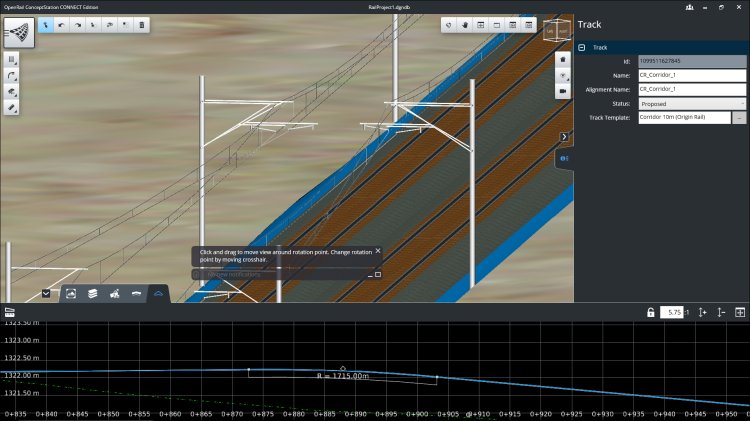This screenshot has height=421, width=750.
Task: Open the ConceptStation main menu button
Action: pos(19,31)
